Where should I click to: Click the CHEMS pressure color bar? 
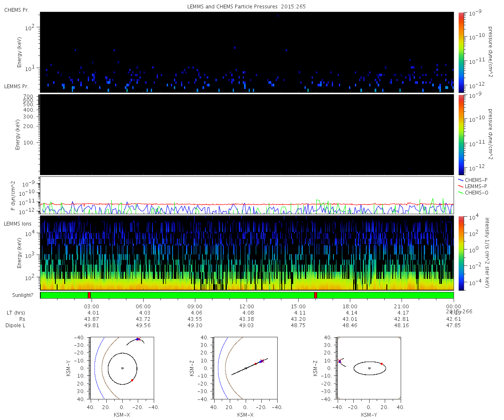point(461,52)
